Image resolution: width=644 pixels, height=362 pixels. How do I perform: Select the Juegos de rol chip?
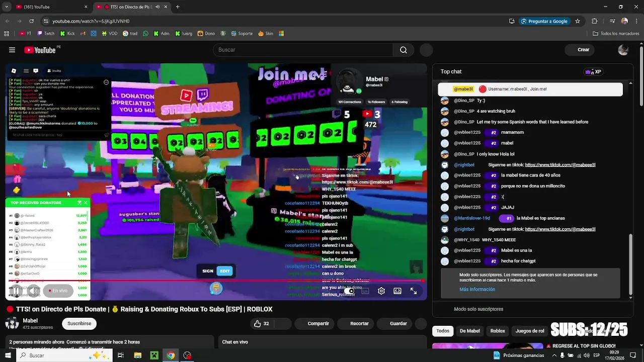tap(530, 331)
